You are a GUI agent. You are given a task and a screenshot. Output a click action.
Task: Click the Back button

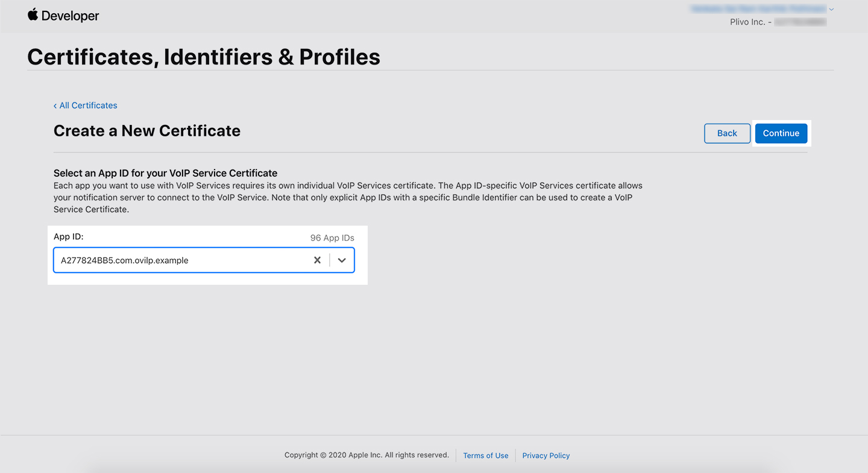(x=727, y=133)
